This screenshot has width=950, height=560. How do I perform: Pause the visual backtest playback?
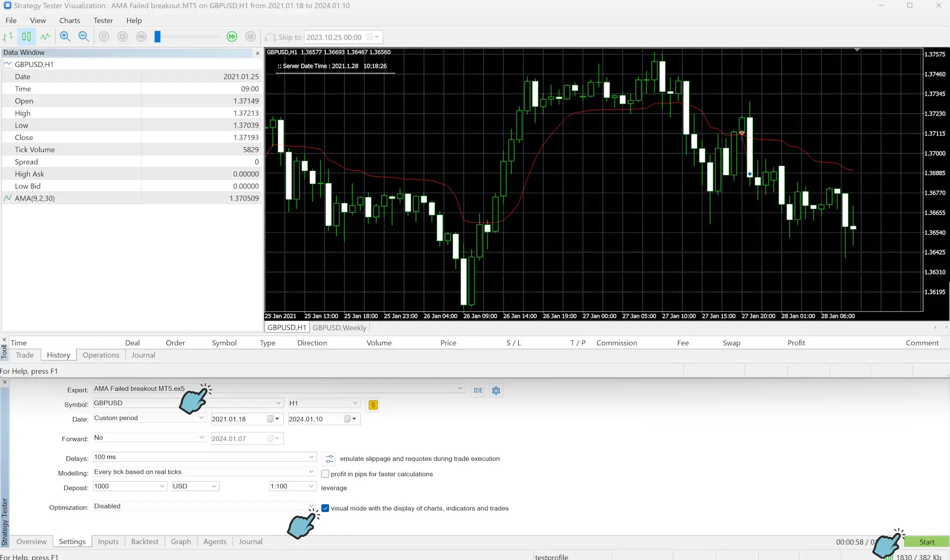[103, 36]
